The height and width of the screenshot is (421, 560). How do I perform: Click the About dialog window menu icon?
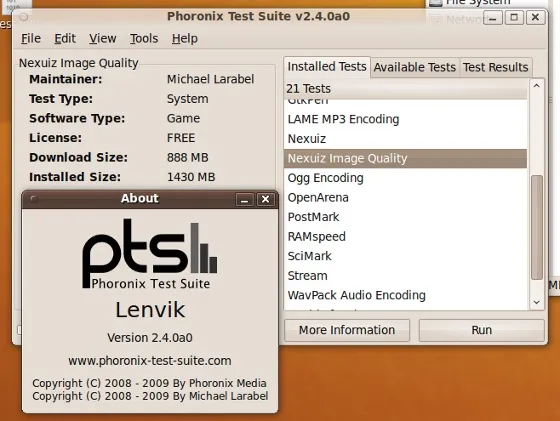(34, 199)
